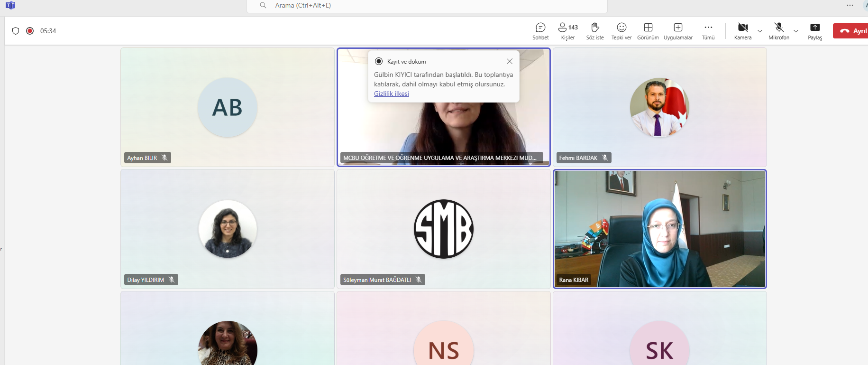Click the 05:34 meeting timer
The image size is (868, 365).
click(48, 31)
